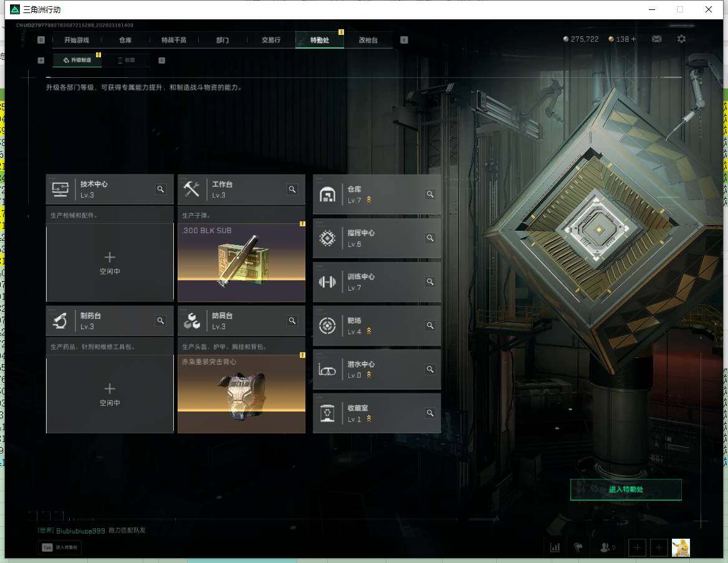The width and height of the screenshot is (728, 563).
Task: Click the yellow upgrade arrows beside 潜水中心 Lv.0
Action: pos(369,375)
